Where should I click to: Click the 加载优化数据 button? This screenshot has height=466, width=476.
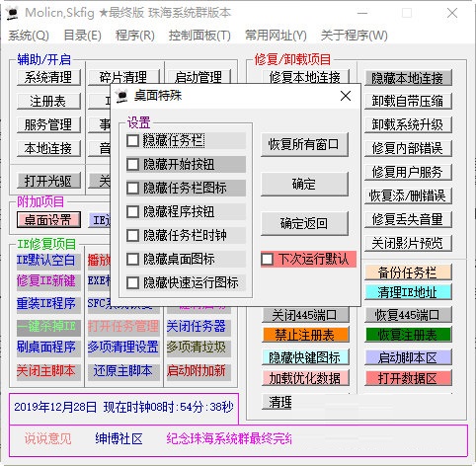click(x=305, y=378)
